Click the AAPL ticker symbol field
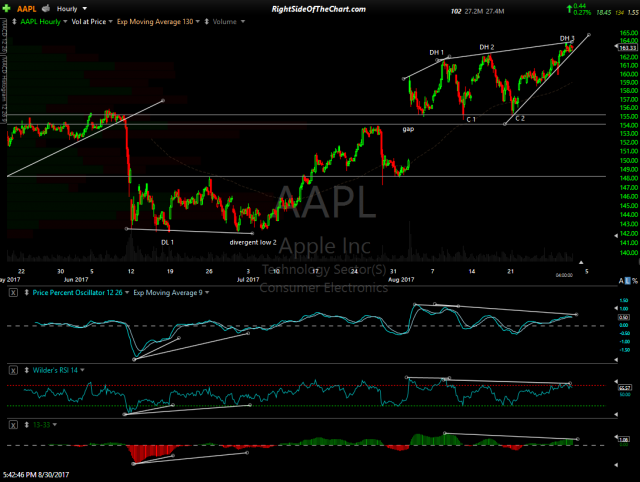Screen dimensions: 640x482 27,9
